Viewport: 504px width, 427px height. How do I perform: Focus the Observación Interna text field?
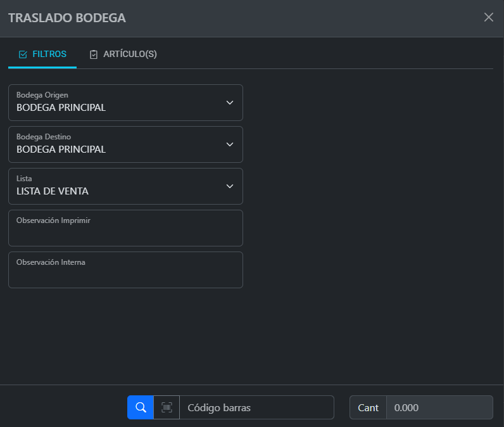(125, 274)
